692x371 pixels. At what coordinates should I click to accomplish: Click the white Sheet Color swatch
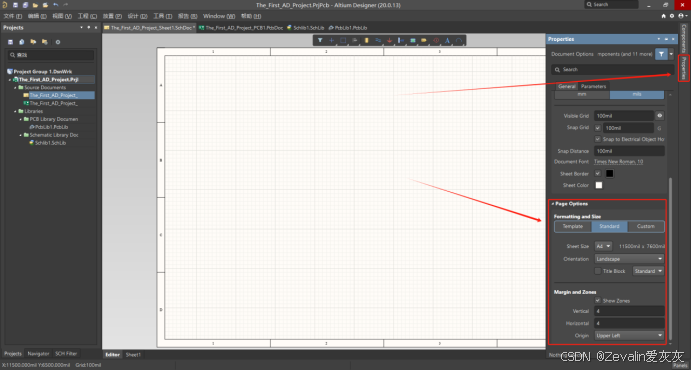click(599, 185)
